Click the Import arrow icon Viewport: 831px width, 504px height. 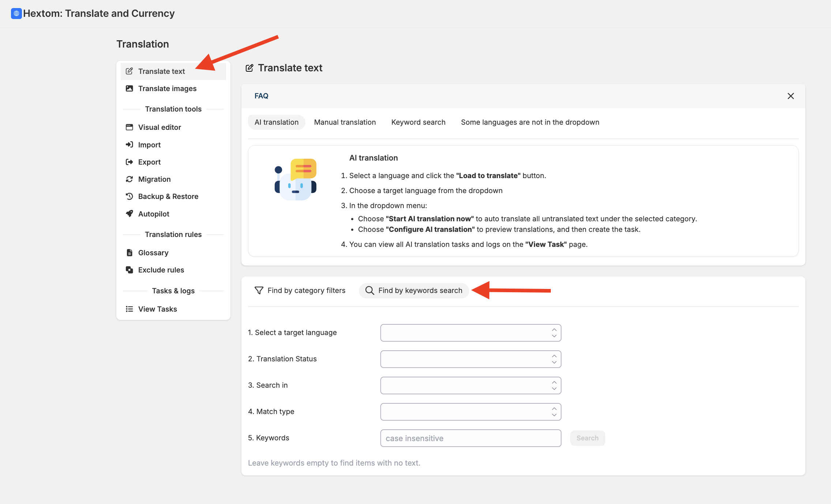[129, 144]
